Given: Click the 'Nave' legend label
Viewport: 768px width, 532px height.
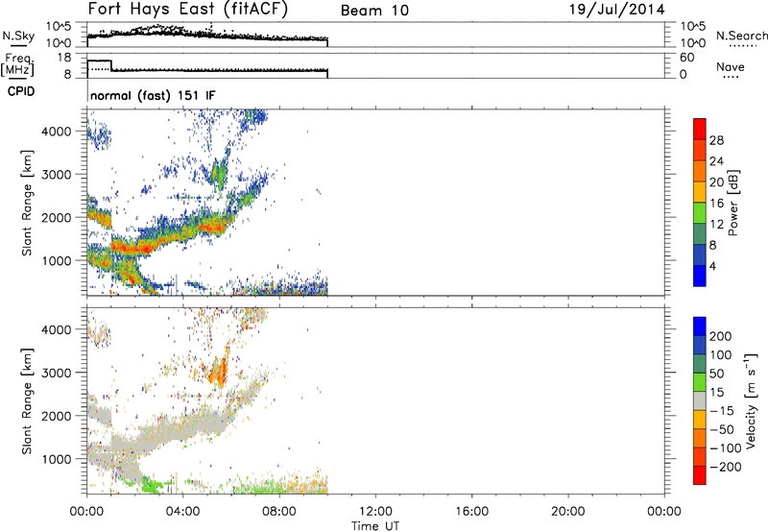Looking at the screenshot, I should [731, 66].
